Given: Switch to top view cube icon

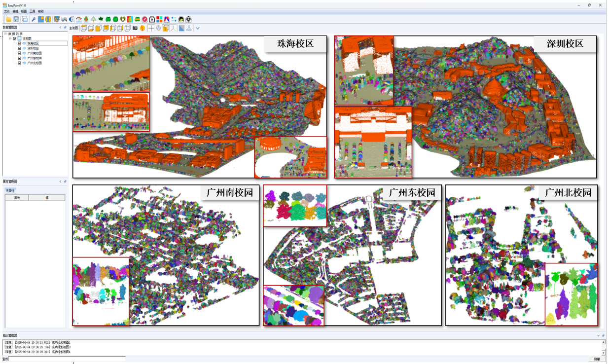Looking at the screenshot, I should (x=84, y=28).
